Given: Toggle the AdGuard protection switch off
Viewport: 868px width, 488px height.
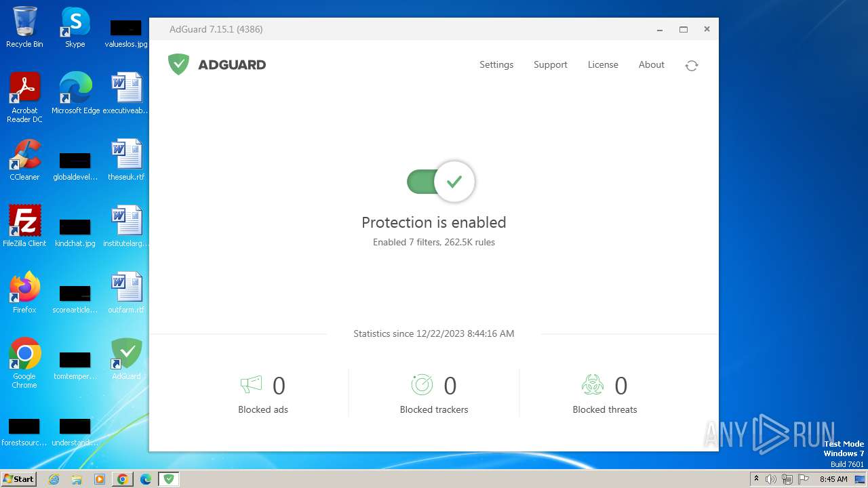Looking at the screenshot, I should pos(441,182).
